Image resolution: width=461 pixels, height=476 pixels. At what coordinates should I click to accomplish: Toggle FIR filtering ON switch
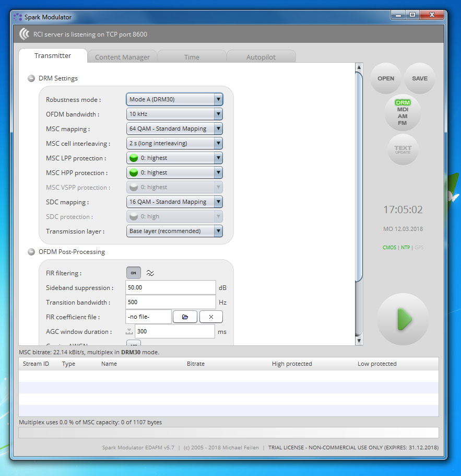click(133, 273)
